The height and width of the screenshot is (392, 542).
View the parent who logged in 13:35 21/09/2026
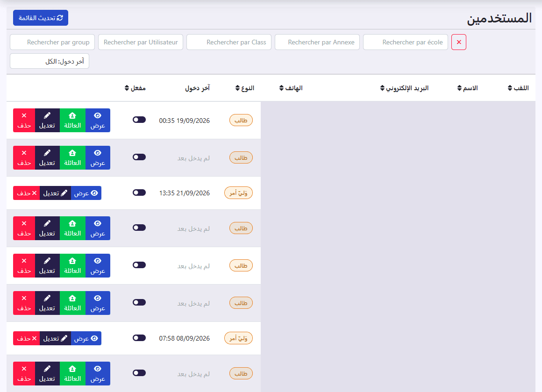click(86, 193)
